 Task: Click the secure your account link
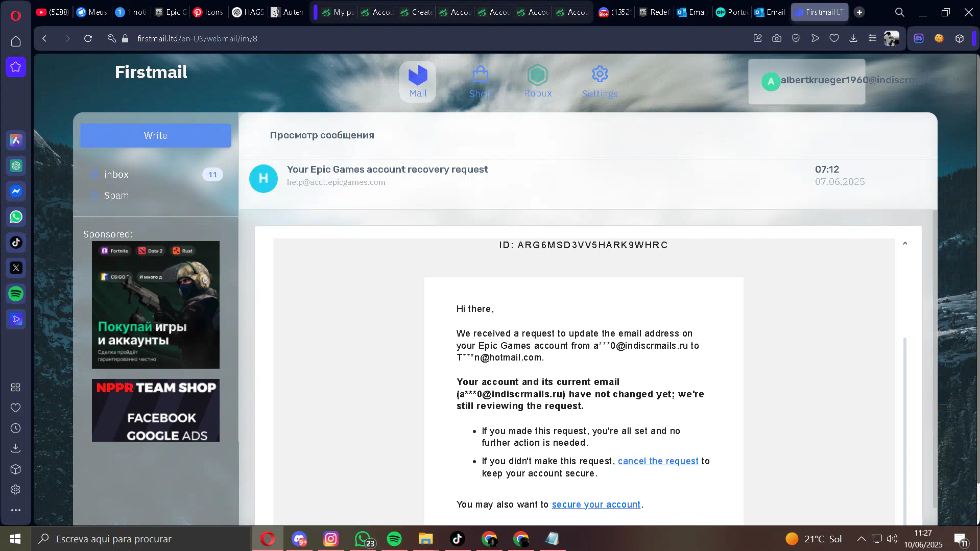(x=595, y=505)
